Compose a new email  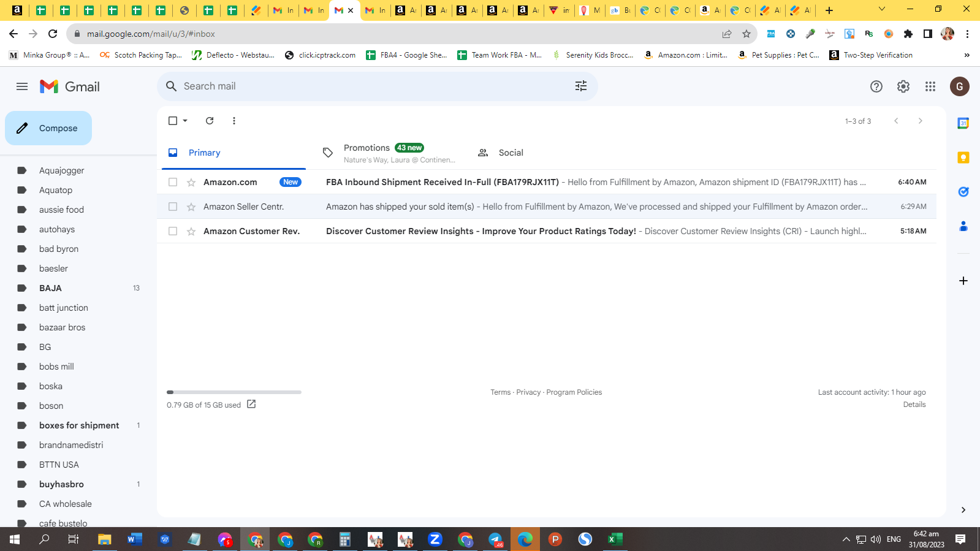48,128
